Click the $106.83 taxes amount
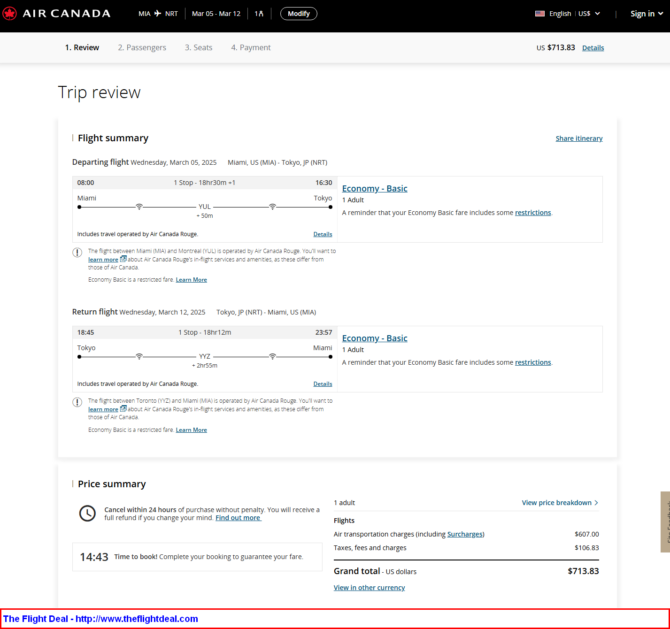670x629 pixels. tap(587, 548)
